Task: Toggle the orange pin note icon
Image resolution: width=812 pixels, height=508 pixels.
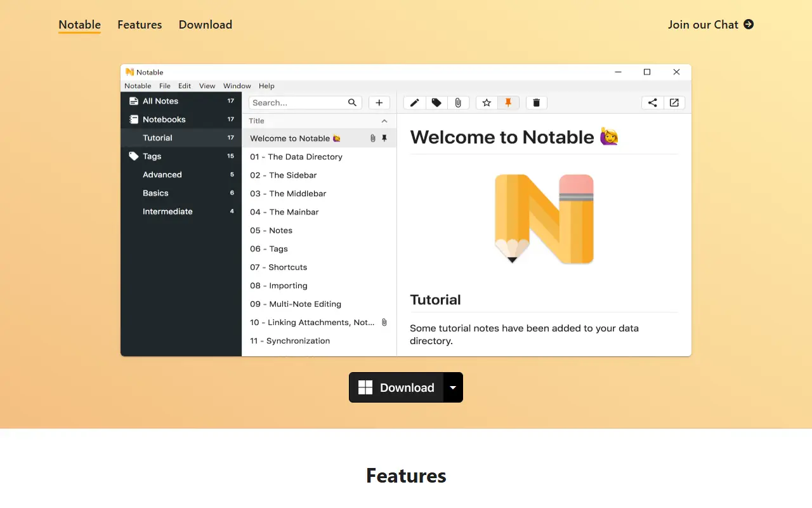Action: click(508, 103)
